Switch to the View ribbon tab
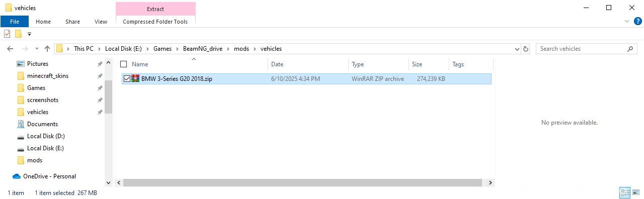This screenshot has width=644, height=199. (101, 22)
